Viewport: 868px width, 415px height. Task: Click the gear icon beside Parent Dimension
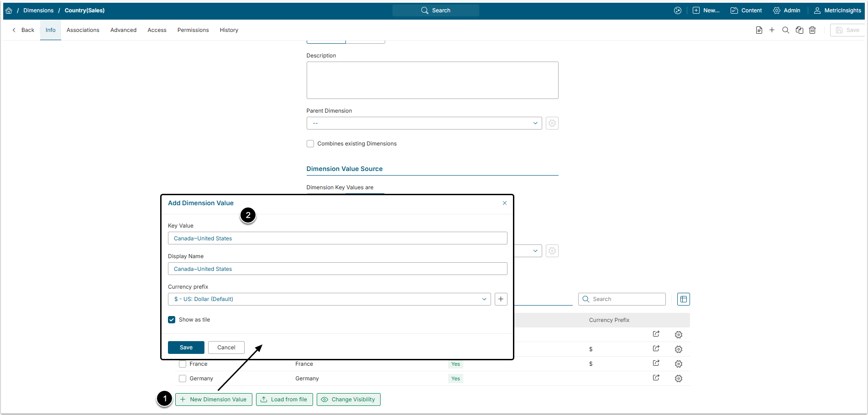[552, 123]
